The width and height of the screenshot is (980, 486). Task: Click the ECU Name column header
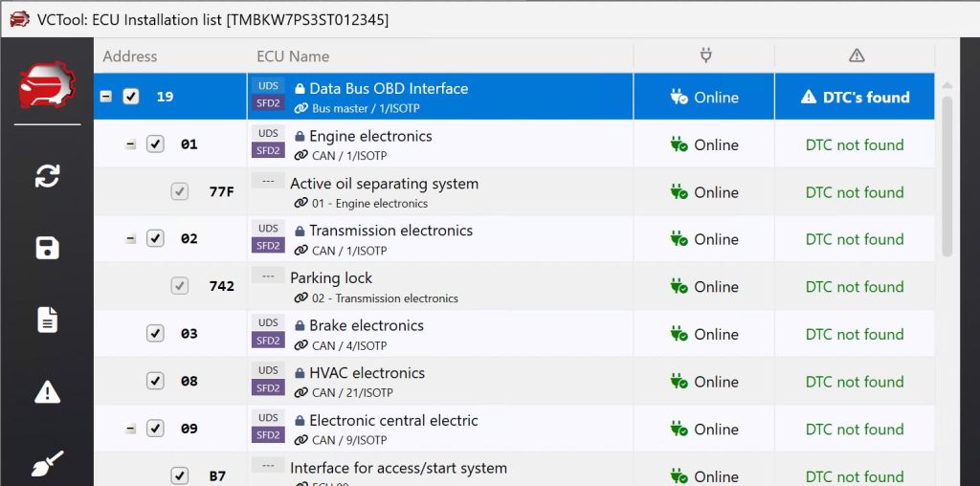point(293,56)
